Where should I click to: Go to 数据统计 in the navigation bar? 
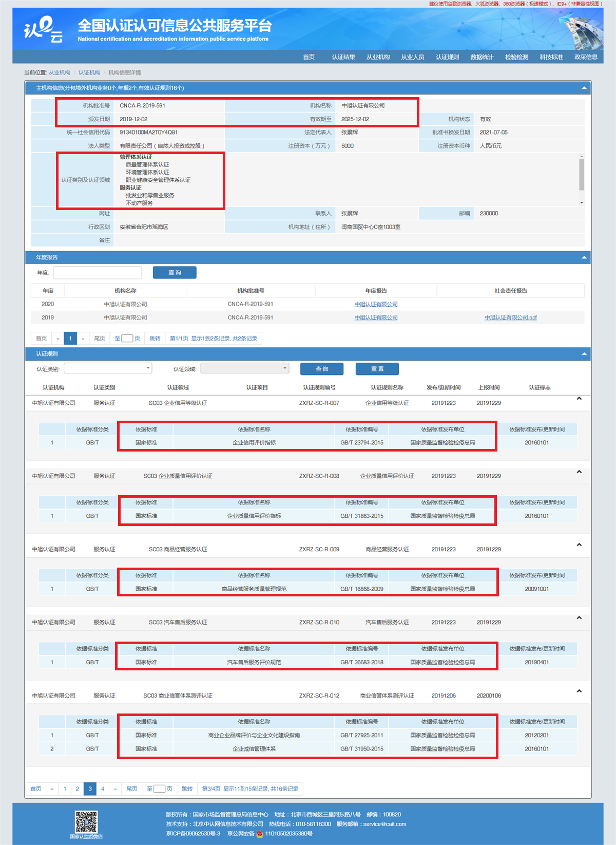(482, 57)
